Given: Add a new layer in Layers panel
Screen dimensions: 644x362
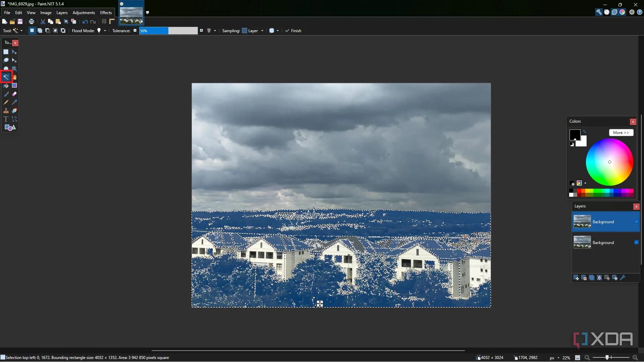Looking at the screenshot, I should [576, 278].
